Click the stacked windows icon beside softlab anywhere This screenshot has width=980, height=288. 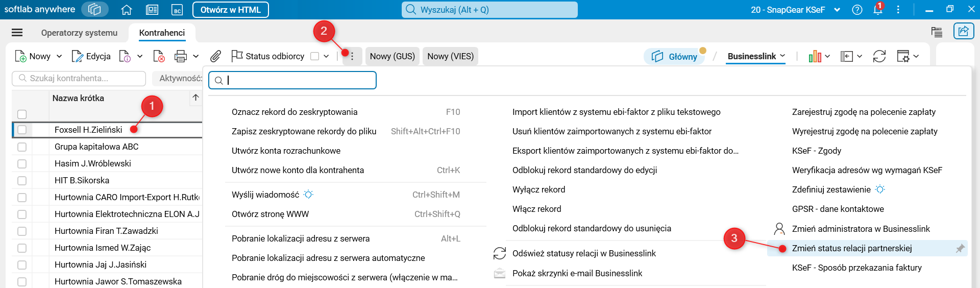pyautogui.click(x=95, y=9)
